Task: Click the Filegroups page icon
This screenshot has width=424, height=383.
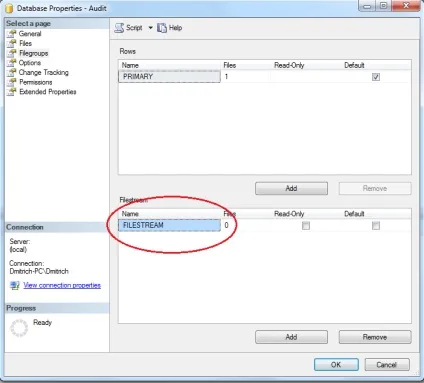Action: pyautogui.click(x=12, y=53)
